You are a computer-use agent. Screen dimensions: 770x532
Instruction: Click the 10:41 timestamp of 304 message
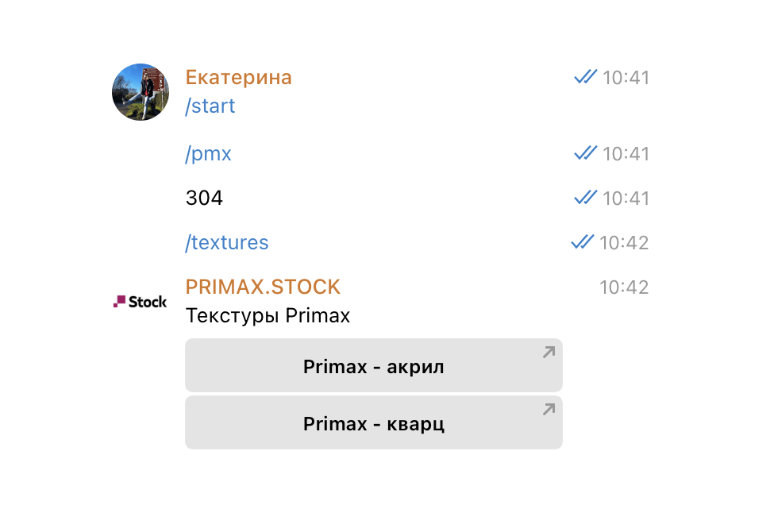point(626,198)
